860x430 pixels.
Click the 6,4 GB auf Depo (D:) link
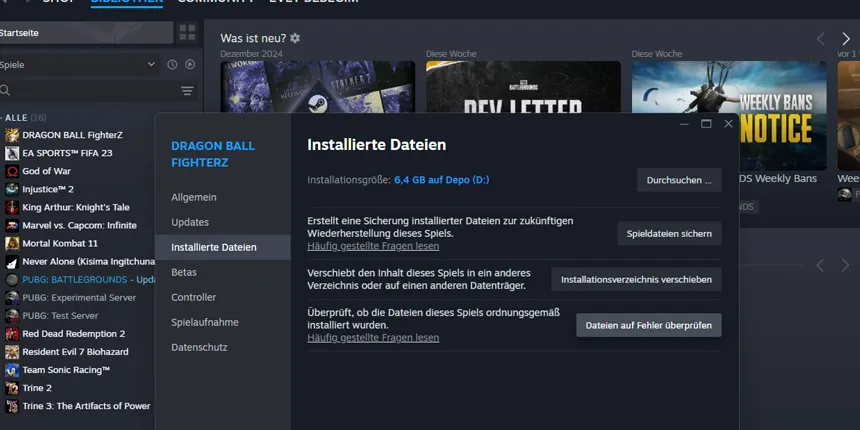(442, 180)
